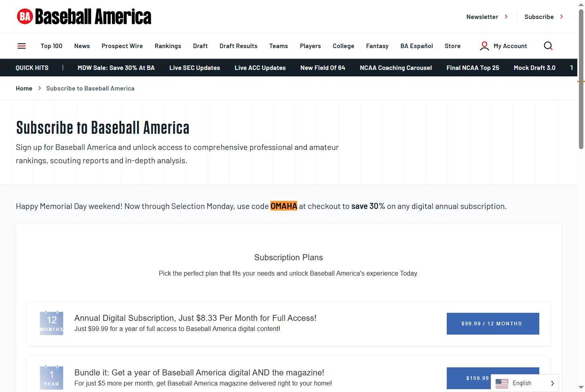Click the page vertical scrollbar thumb
The width and height of the screenshot is (585, 392).
[x=581, y=79]
